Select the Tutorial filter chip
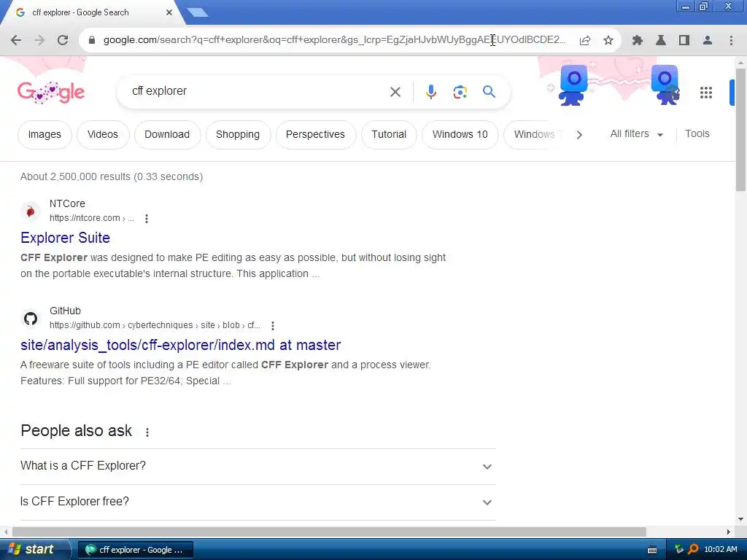 (389, 134)
